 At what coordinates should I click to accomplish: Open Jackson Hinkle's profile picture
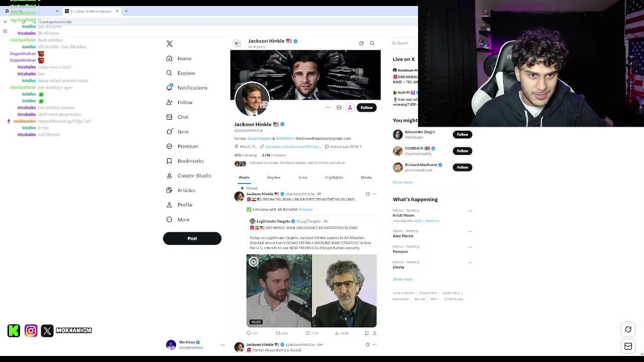[252, 99]
